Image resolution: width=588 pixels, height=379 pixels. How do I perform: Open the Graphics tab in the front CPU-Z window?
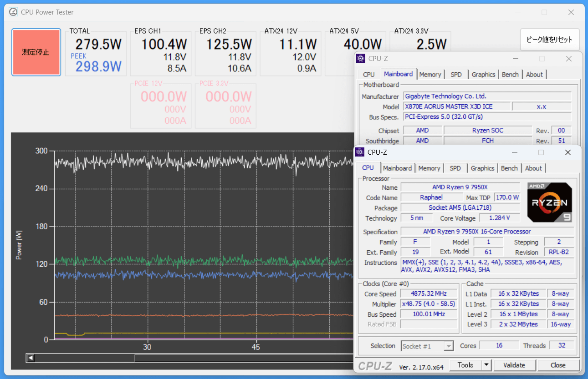(482, 168)
